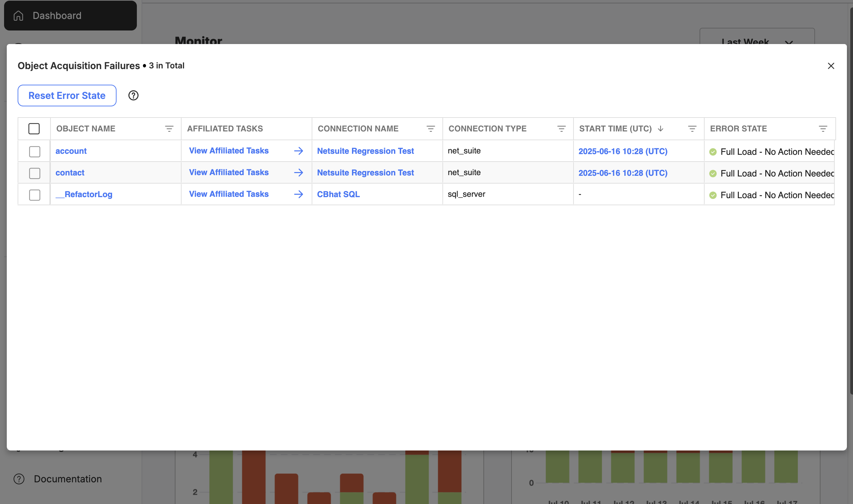Open the Start Time column filter icon
This screenshot has height=504, width=853.
(692, 129)
